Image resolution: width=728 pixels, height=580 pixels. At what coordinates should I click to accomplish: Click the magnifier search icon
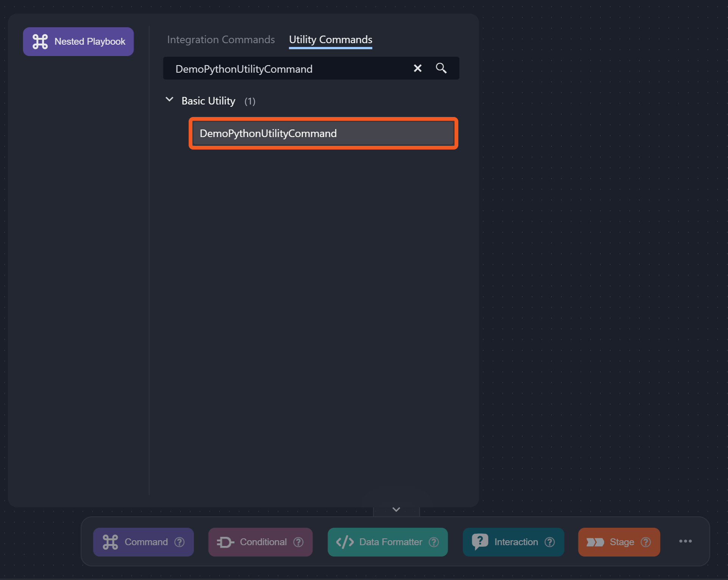point(441,68)
